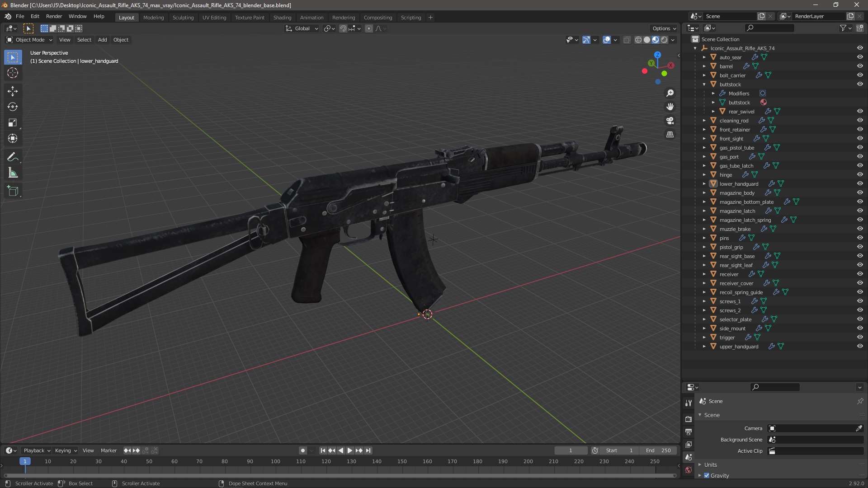The image size is (868, 488).
Task: Toggle visibility of magazine_body
Action: 860,192
